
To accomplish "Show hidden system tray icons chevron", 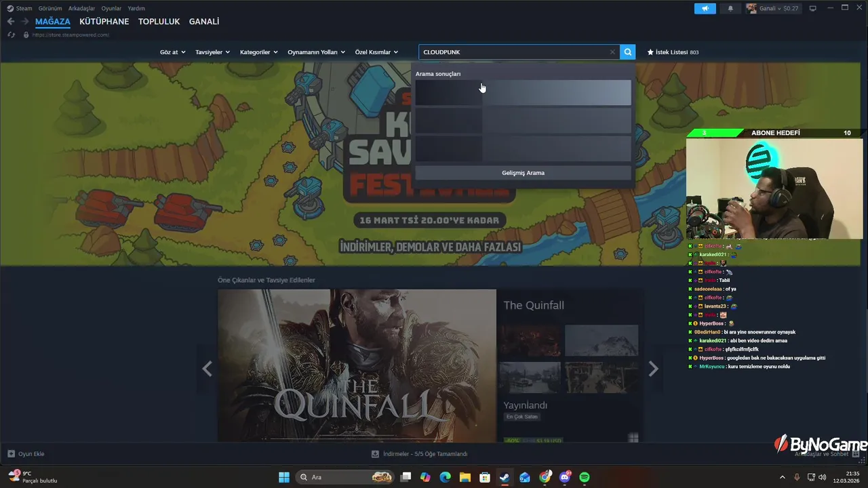I will click(x=782, y=477).
